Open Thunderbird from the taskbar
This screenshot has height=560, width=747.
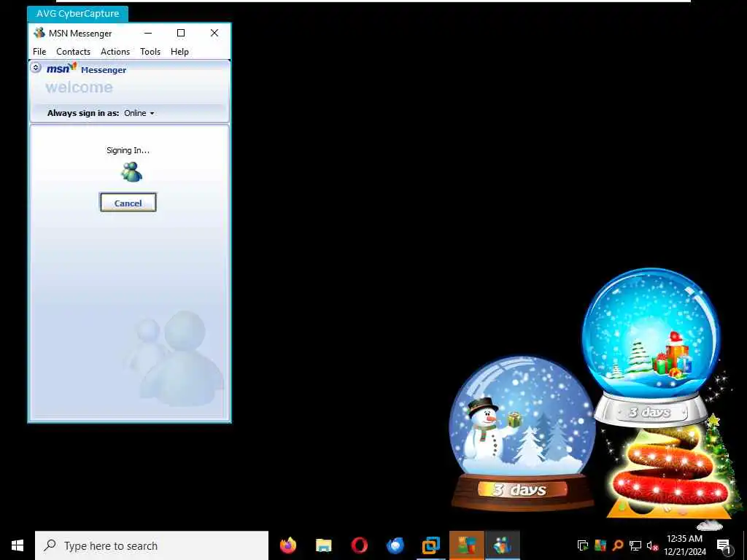click(395, 545)
